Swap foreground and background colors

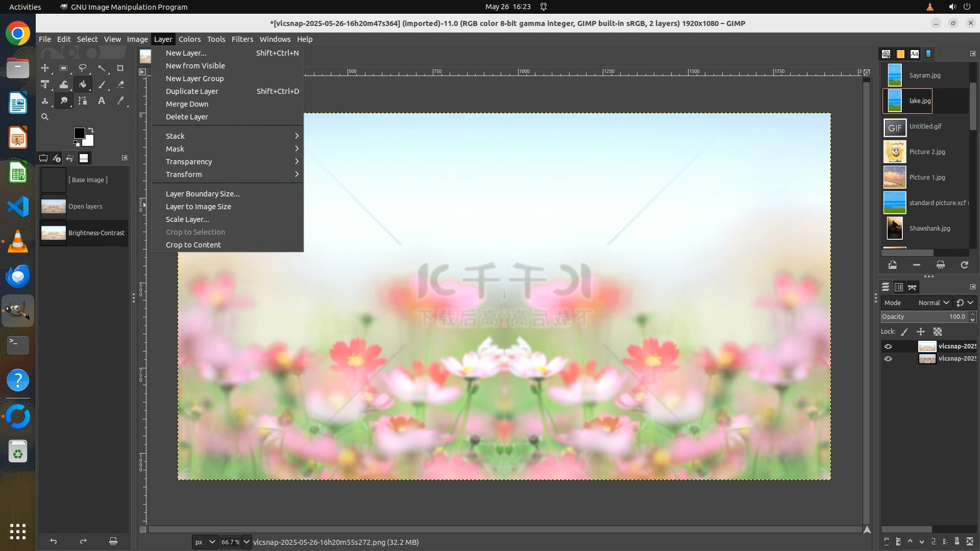(x=91, y=130)
